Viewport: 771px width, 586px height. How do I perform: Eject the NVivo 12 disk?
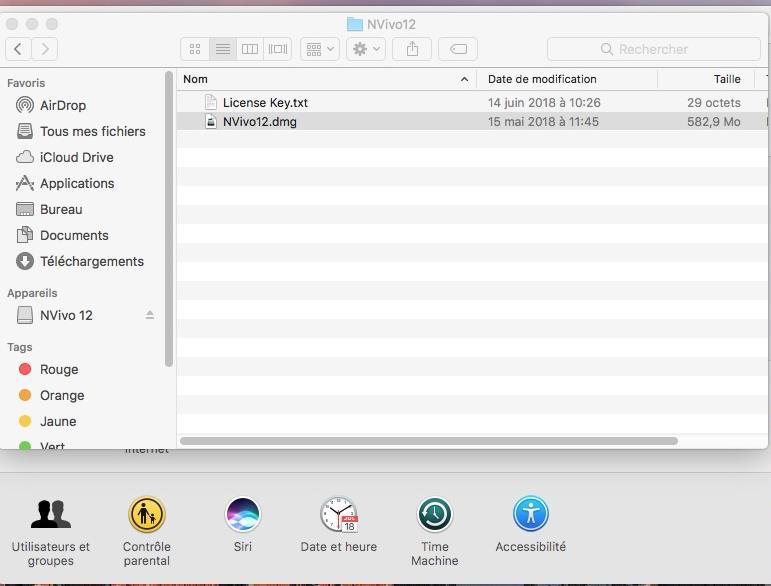pyautogui.click(x=150, y=315)
